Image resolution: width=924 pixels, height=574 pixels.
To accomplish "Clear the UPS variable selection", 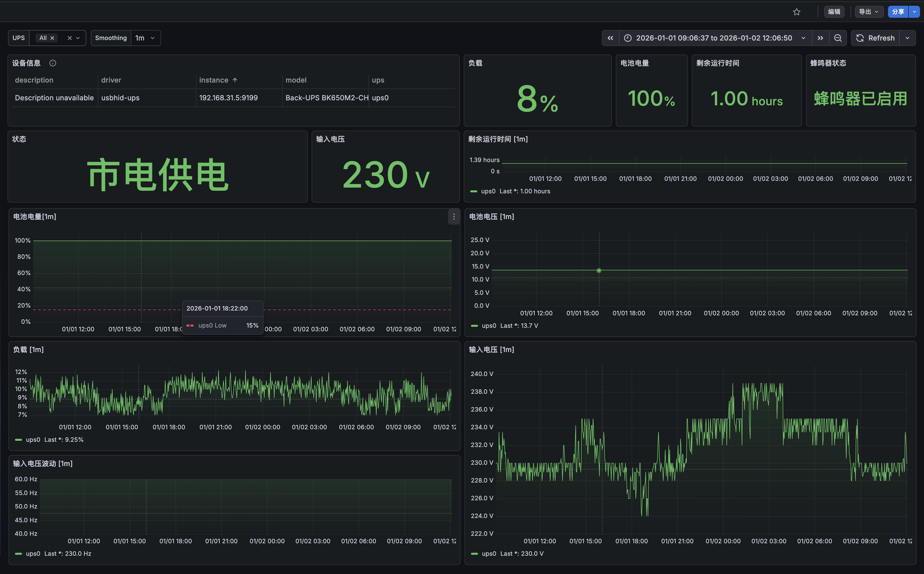I will (70, 38).
